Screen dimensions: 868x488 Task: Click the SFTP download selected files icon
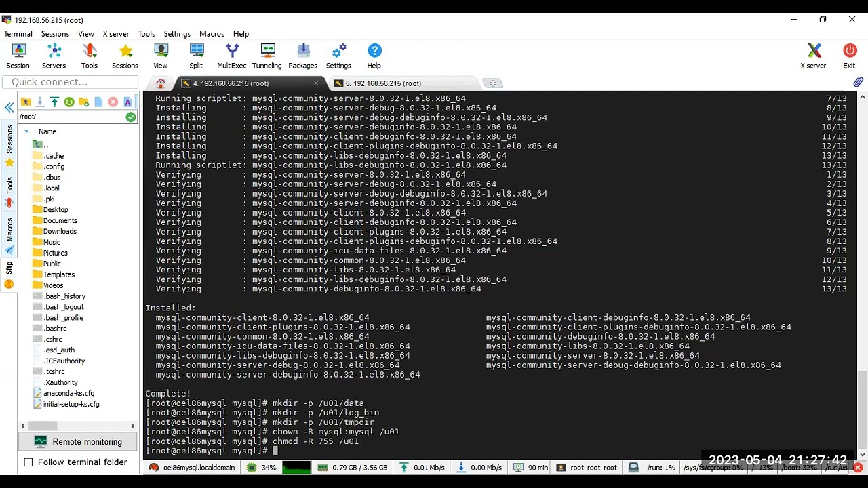tap(40, 102)
